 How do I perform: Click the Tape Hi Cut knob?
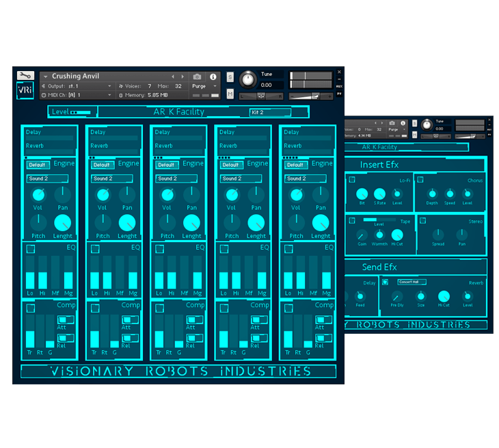click(x=397, y=235)
